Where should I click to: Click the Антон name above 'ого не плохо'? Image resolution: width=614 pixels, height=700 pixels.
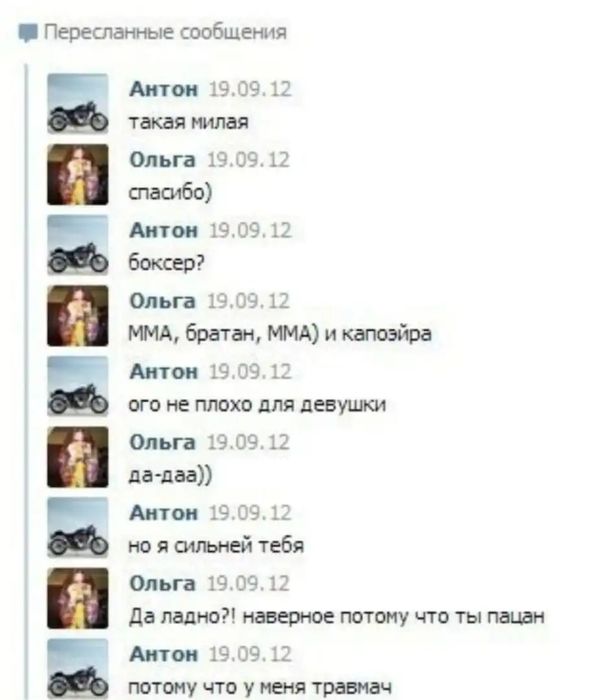(x=163, y=371)
